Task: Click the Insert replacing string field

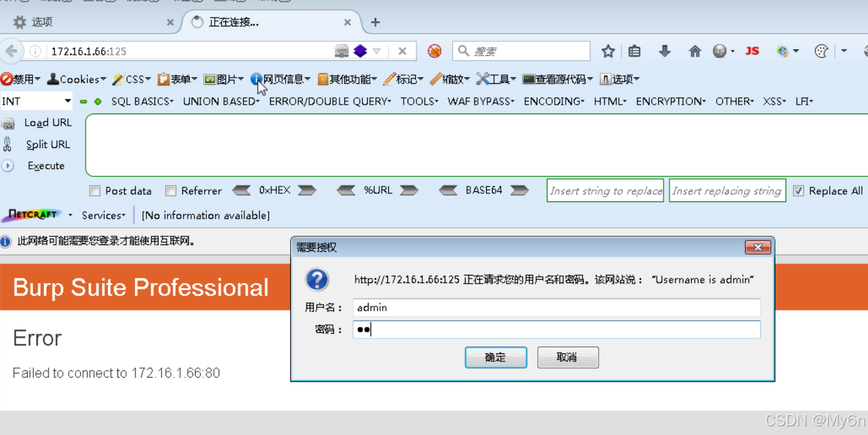Action: coord(728,191)
